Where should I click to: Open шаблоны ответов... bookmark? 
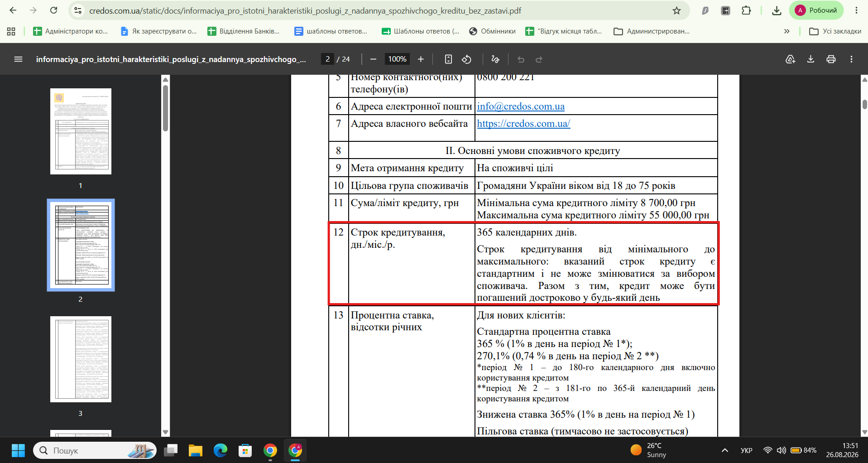coord(331,31)
